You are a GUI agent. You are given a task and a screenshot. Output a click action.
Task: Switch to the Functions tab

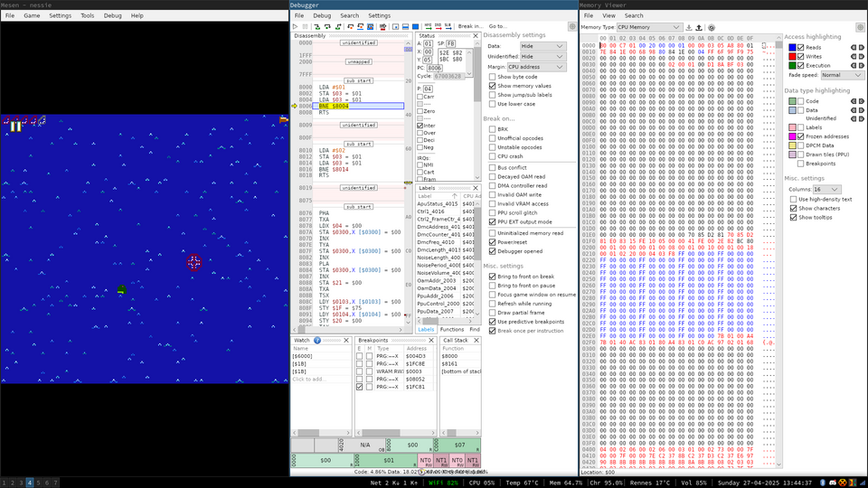click(452, 329)
